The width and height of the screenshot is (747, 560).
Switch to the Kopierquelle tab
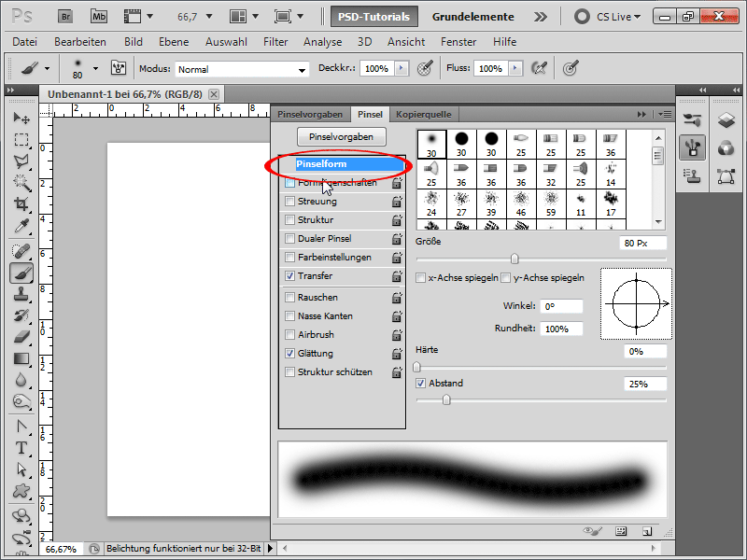point(424,114)
